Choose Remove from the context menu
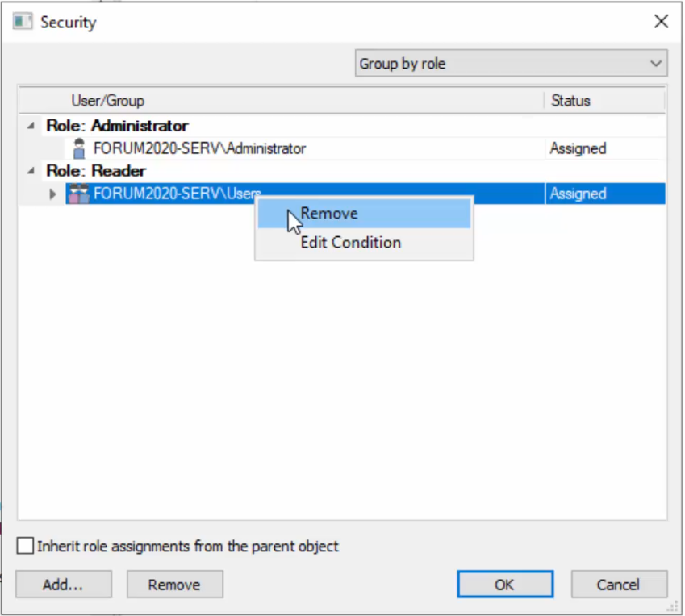This screenshot has width=685, height=616. click(x=329, y=214)
